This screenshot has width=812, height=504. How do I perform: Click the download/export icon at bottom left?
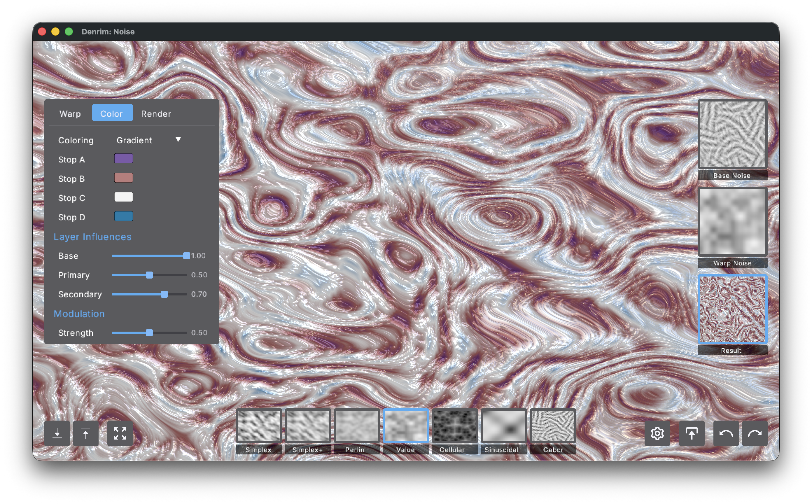coord(57,433)
